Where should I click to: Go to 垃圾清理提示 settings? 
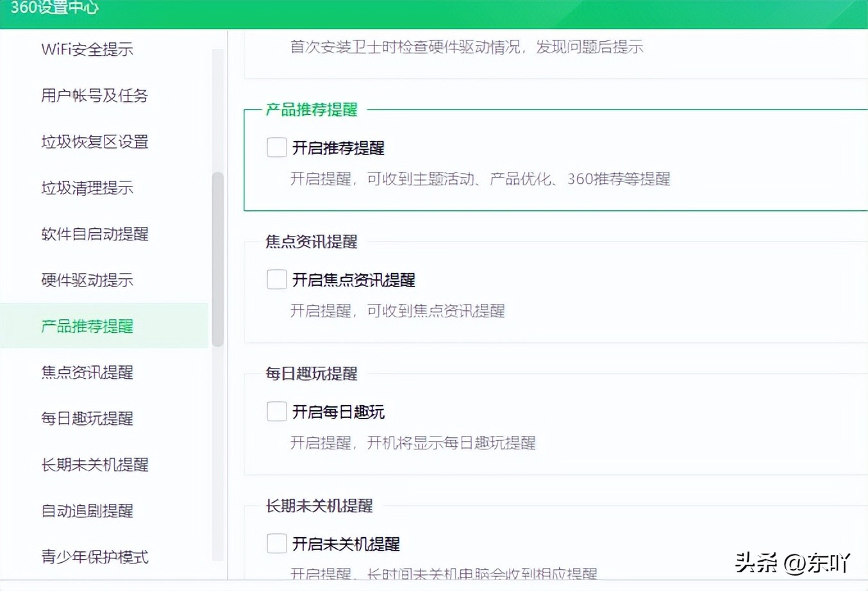click(x=88, y=188)
